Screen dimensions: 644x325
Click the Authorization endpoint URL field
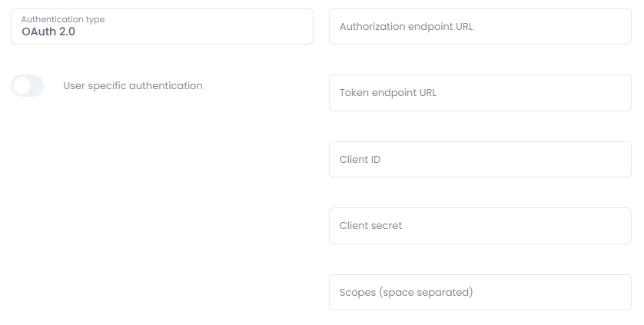point(480,26)
